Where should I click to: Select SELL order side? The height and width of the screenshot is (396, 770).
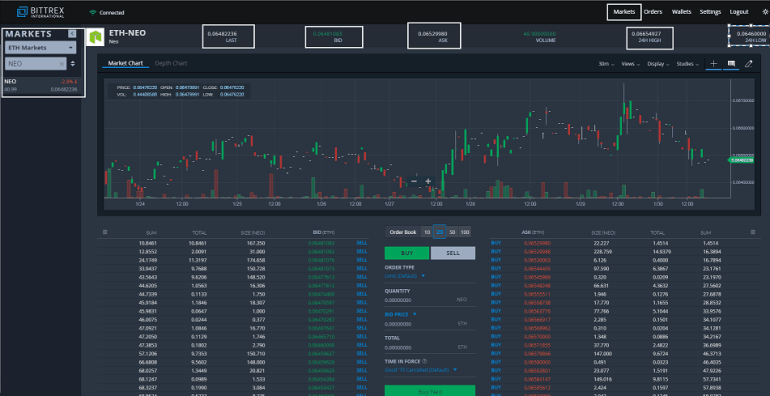coord(453,253)
